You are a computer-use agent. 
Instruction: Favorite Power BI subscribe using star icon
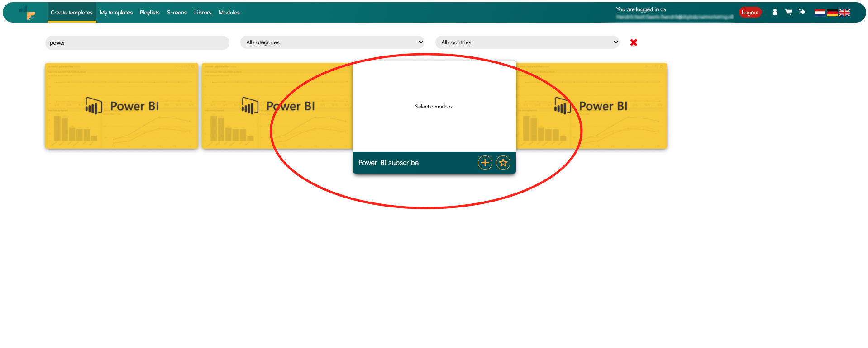coord(503,163)
